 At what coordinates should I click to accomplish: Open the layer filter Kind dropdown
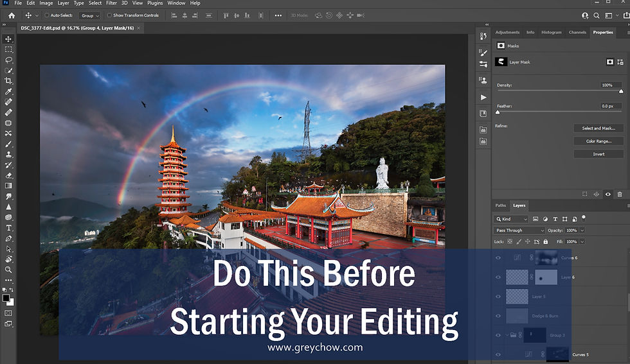coord(511,219)
